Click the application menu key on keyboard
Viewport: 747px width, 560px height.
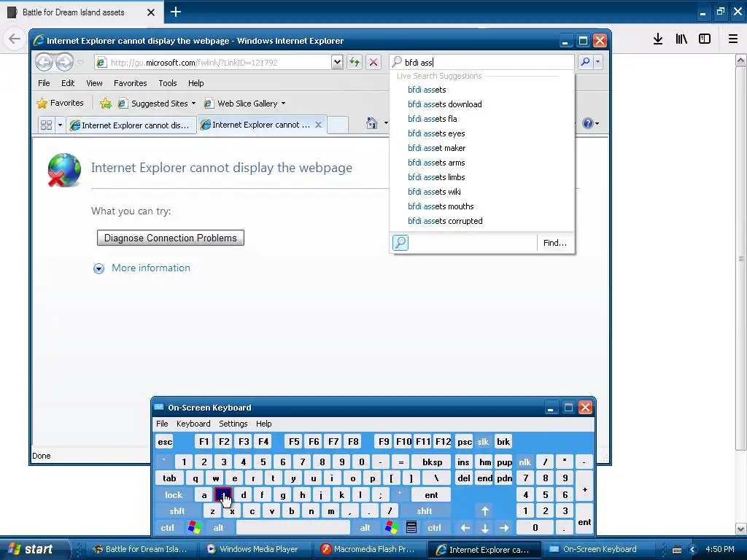click(411, 528)
